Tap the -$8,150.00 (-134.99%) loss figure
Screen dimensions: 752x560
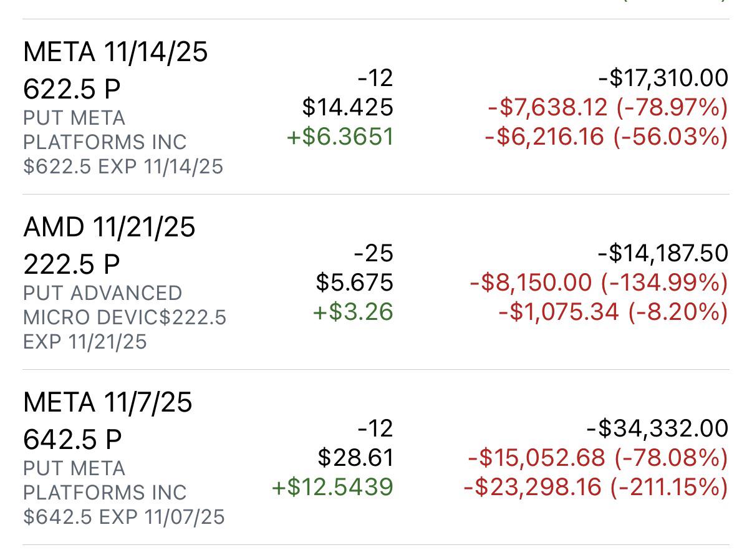[x=599, y=282]
